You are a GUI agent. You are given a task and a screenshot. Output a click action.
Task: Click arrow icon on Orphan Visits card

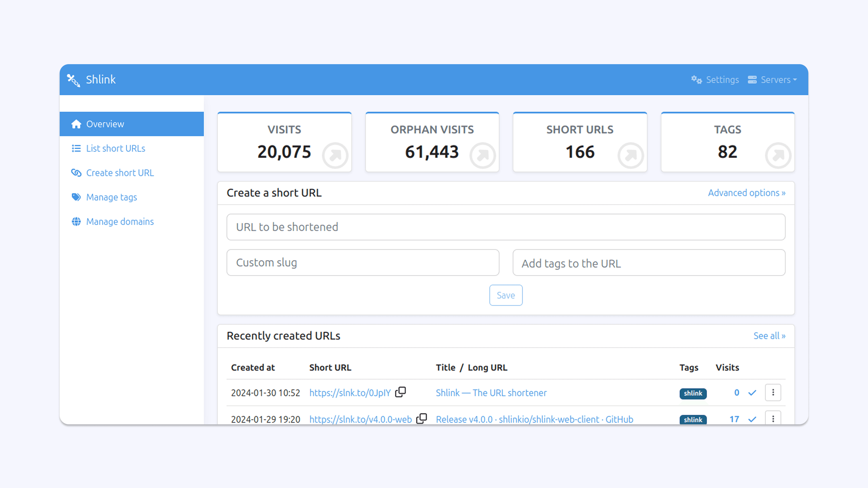click(x=483, y=156)
